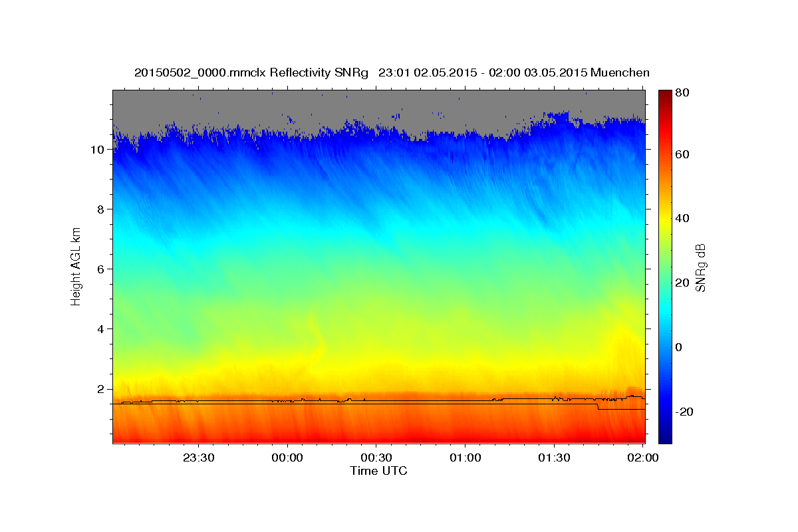This screenshot has width=798, height=532.
Task: Click the height axis label 10
Action: pyautogui.click(x=99, y=150)
